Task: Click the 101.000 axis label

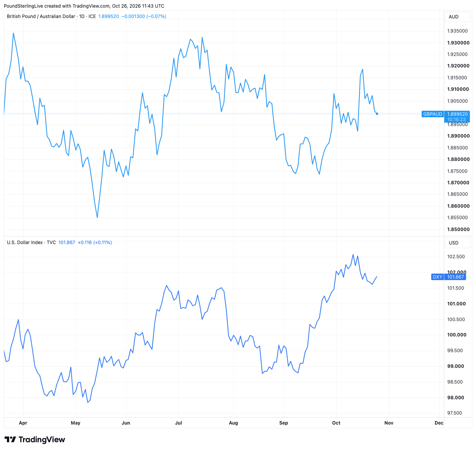Action: pyautogui.click(x=456, y=304)
